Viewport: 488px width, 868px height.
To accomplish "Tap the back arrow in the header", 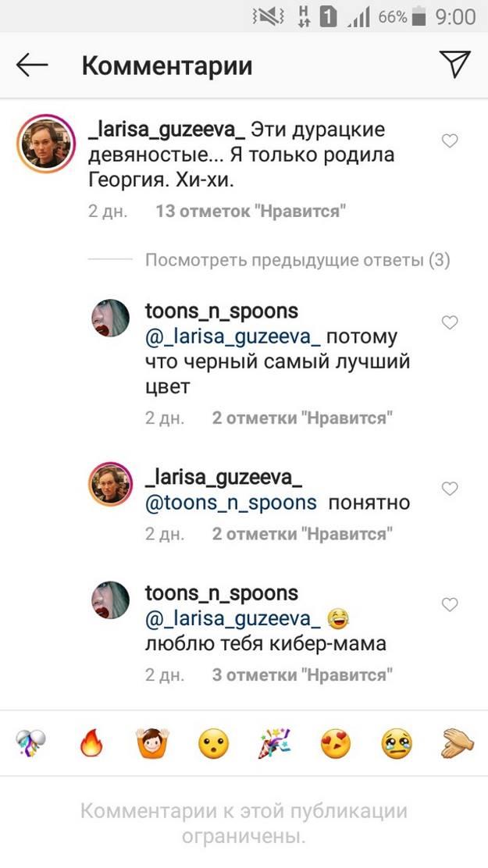I will 33,66.
